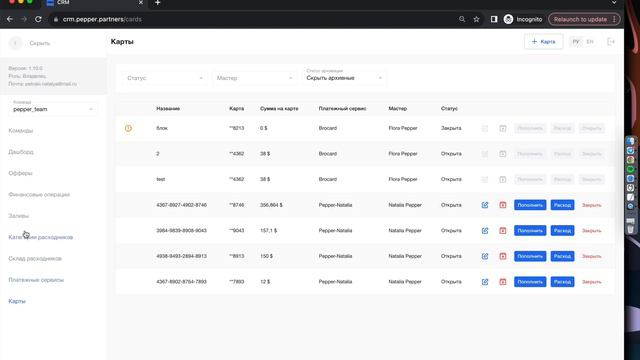Open the Скрыть архивные archive status dropdown
The height and width of the screenshot is (360, 640).
tap(344, 78)
